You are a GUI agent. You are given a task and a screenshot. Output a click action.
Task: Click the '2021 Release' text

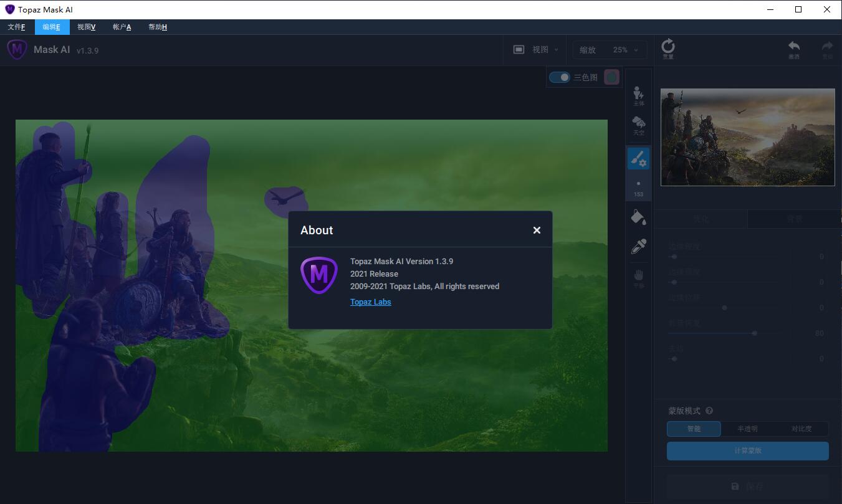pos(374,273)
